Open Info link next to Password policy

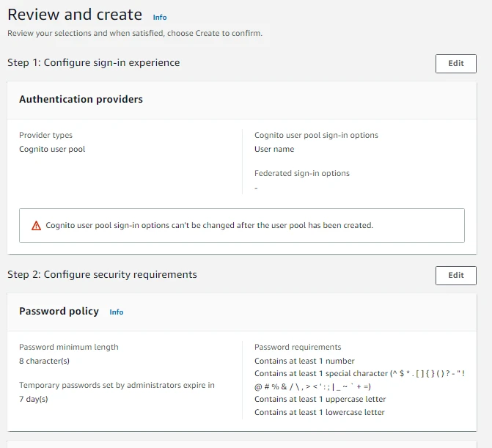pyautogui.click(x=117, y=312)
